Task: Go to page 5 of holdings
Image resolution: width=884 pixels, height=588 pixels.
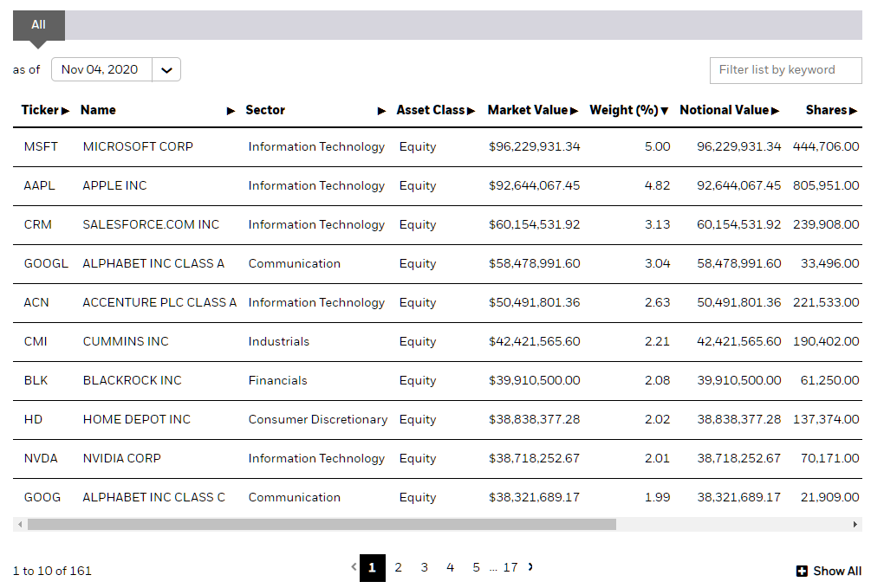Action: (x=476, y=567)
